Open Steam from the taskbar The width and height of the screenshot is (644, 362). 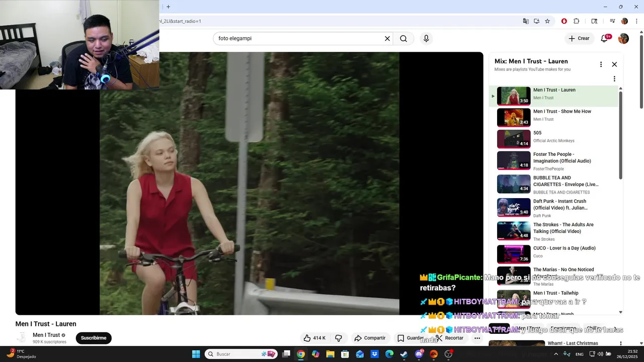point(404,354)
